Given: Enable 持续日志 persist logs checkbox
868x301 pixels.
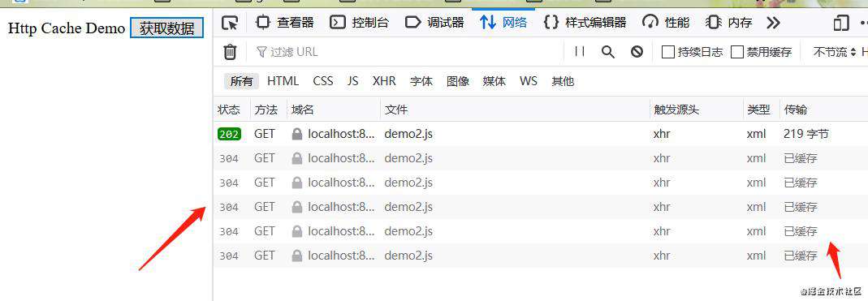Looking at the screenshot, I should (668, 52).
